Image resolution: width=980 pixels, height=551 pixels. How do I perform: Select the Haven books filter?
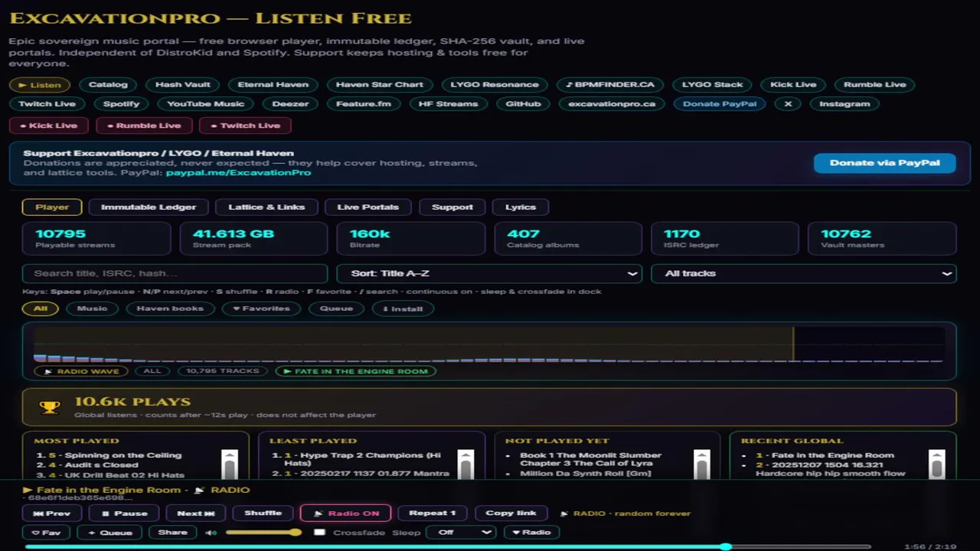point(170,309)
